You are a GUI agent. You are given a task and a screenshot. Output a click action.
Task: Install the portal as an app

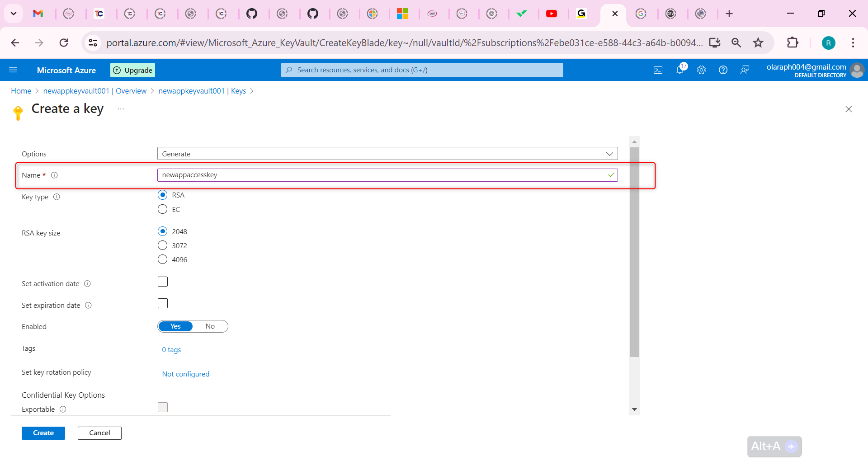click(715, 42)
